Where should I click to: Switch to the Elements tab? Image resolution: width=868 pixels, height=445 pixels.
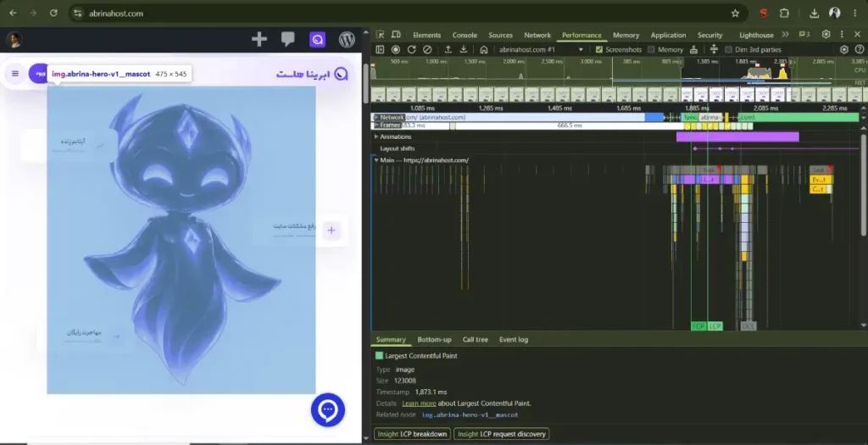point(426,35)
